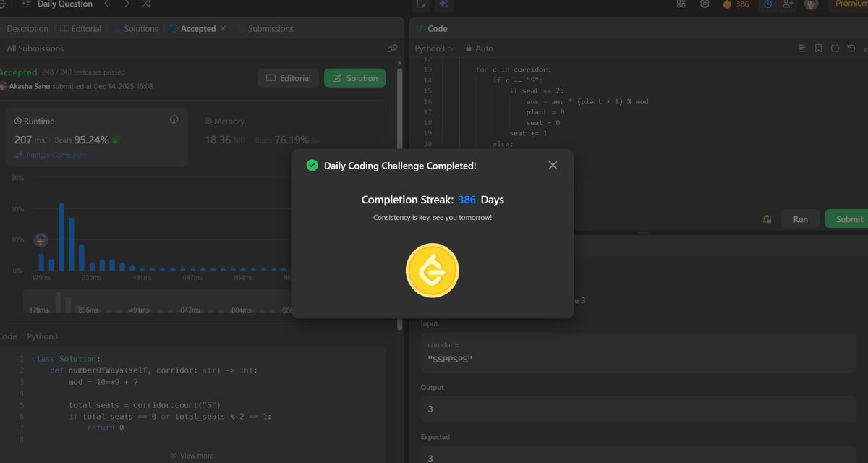Click the curly braces icon in editor
This screenshot has height=463, width=868.
pos(835,48)
